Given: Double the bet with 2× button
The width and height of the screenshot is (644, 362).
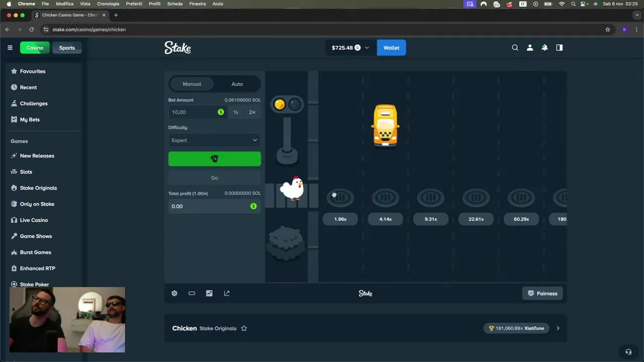Looking at the screenshot, I should [252, 112].
